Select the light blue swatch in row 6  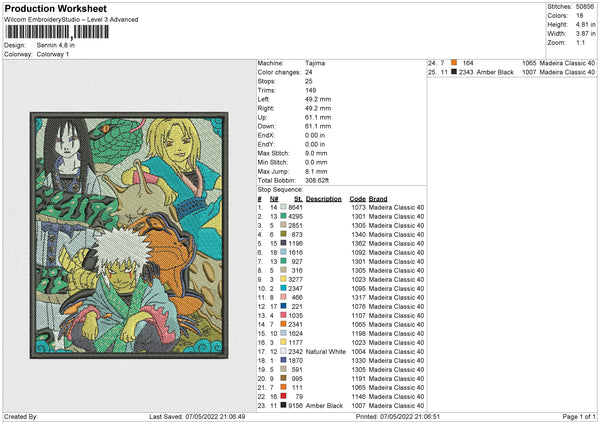click(x=283, y=252)
